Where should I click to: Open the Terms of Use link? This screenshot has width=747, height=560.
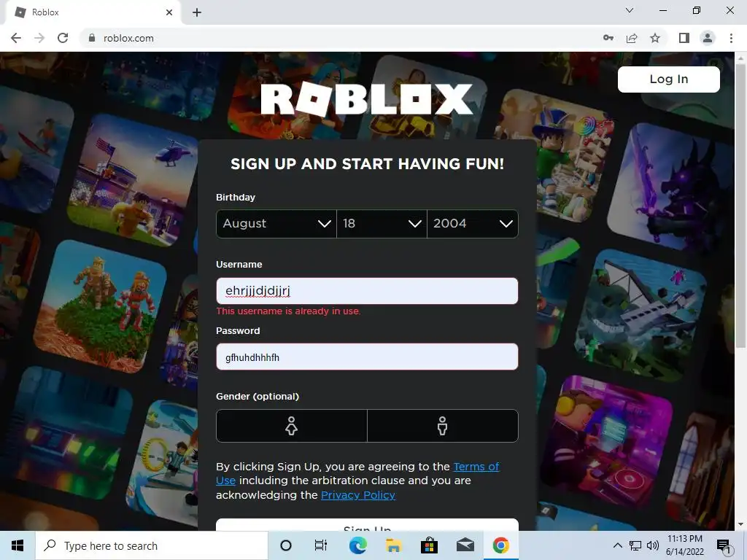pos(476,467)
